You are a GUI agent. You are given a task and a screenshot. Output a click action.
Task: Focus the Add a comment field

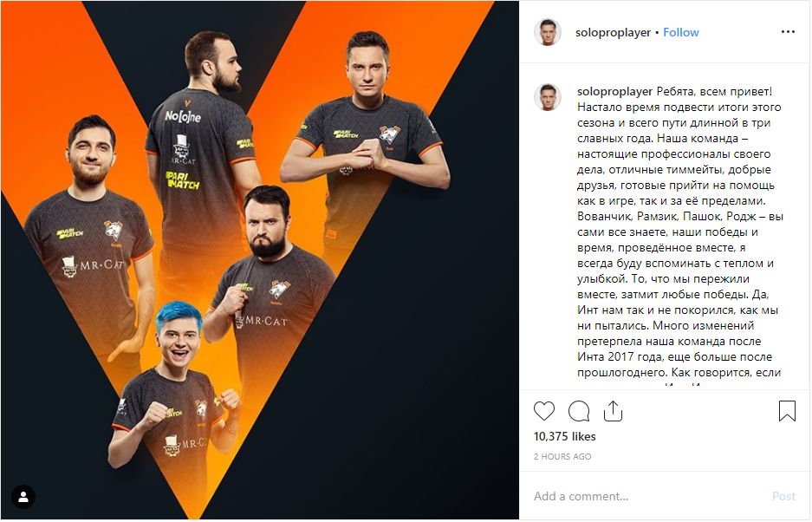tap(647, 496)
